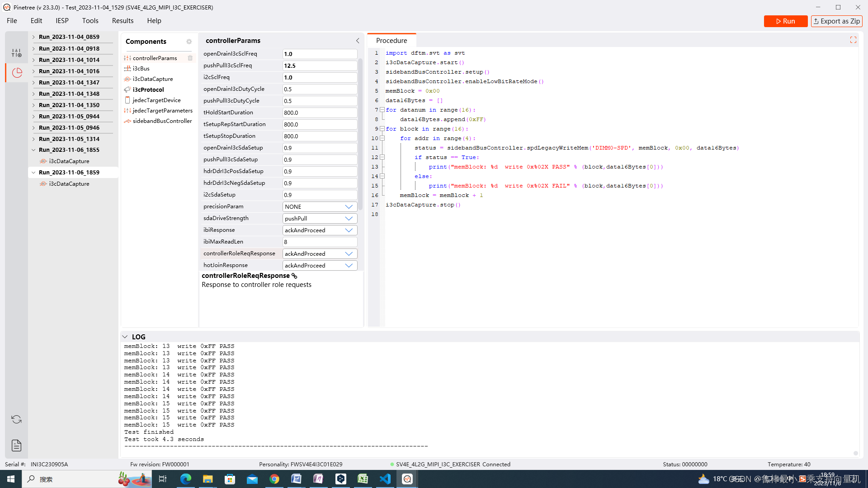This screenshot has height=488, width=868.
Task: Select the i3cProtocol component
Action: [148, 89]
